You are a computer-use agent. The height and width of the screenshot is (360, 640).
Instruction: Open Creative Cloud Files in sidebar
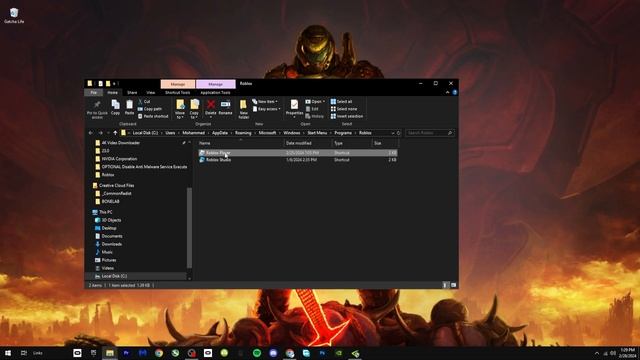point(113,185)
